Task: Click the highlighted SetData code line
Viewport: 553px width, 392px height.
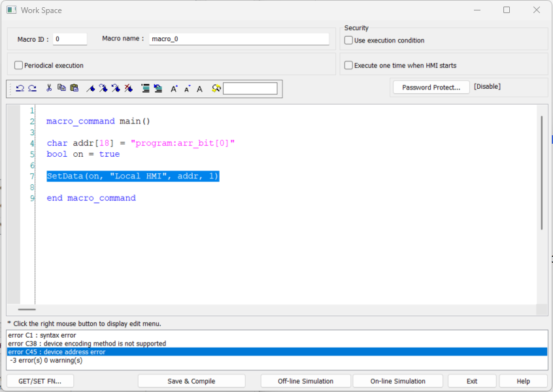Action: click(133, 176)
